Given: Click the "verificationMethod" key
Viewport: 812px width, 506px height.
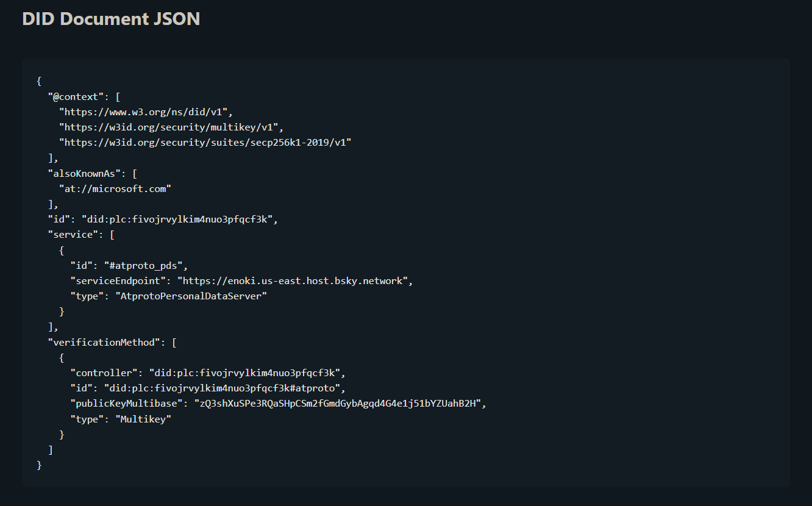Looking at the screenshot, I should point(104,342).
